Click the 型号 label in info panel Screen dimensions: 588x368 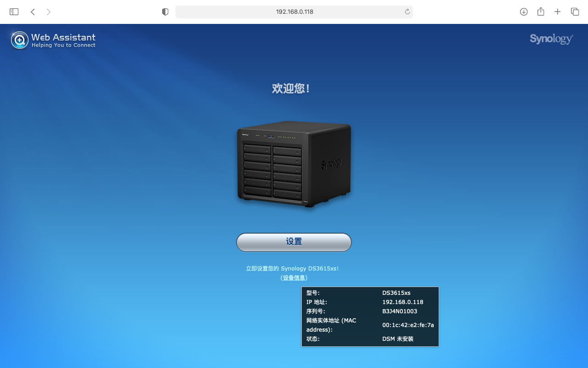[x=313, y=293]
